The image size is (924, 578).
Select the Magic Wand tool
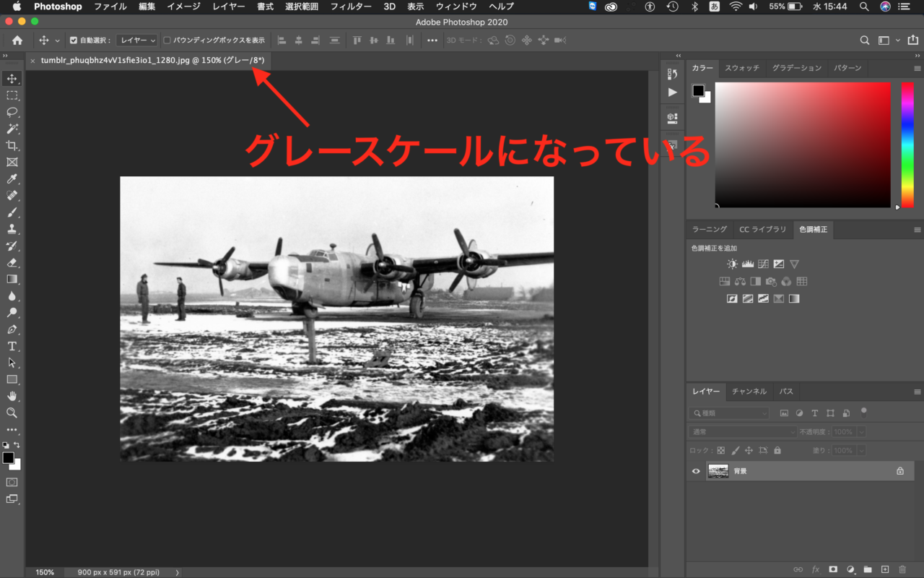click(x=12, y=129)
